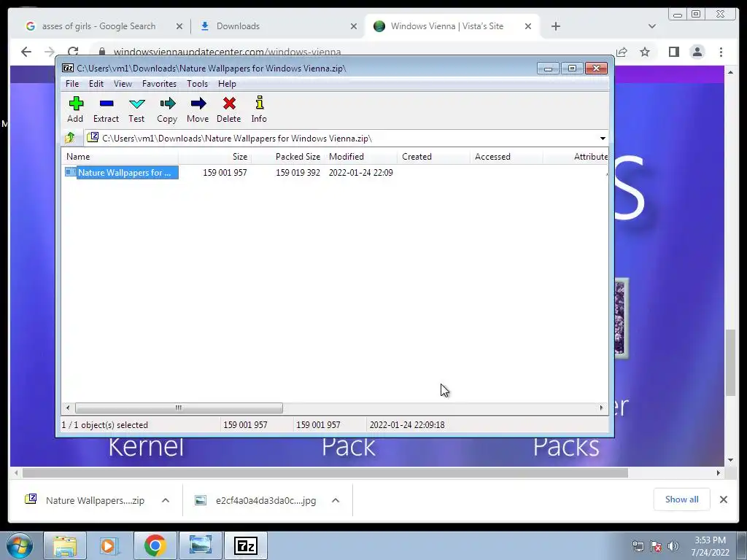This screenshot has width=747, height=560.
Task: Open the Tools menu
Action: [197, 84]
